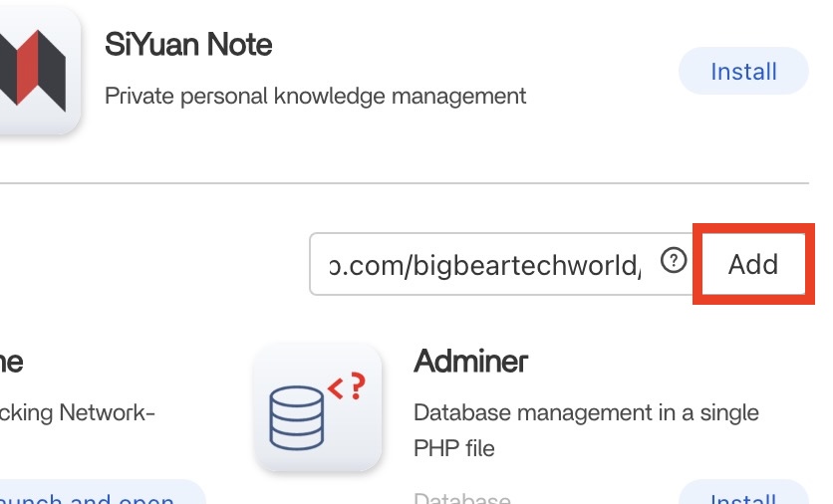Viewport: 833px width, 504px height.
Task: Open the cut-off app title ending in 'ne'
Action: (11, 363)
